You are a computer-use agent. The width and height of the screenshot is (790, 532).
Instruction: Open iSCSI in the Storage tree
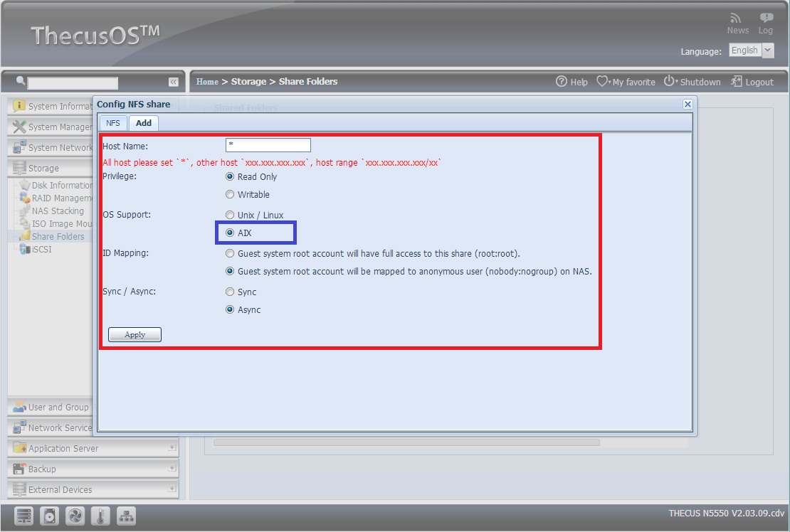[41, 250]
